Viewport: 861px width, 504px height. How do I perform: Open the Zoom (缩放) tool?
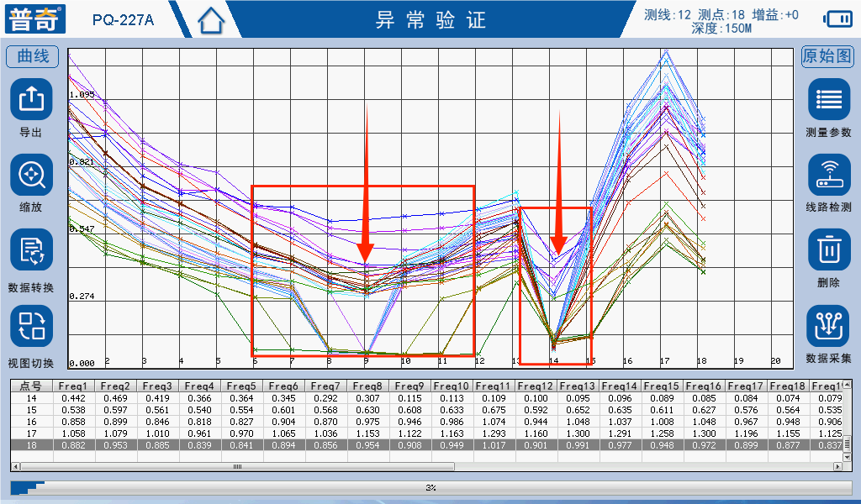31,176
